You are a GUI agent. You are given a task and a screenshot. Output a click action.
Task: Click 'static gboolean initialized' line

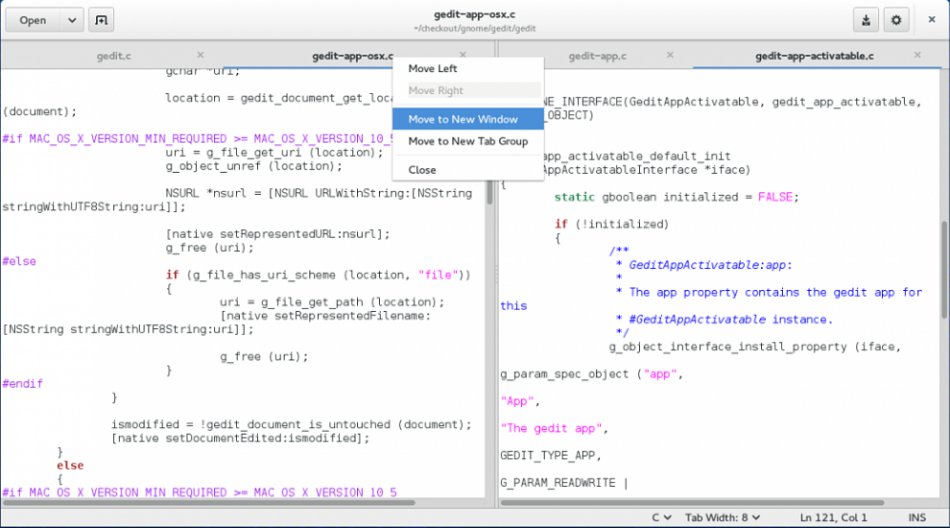pos(676,197)
